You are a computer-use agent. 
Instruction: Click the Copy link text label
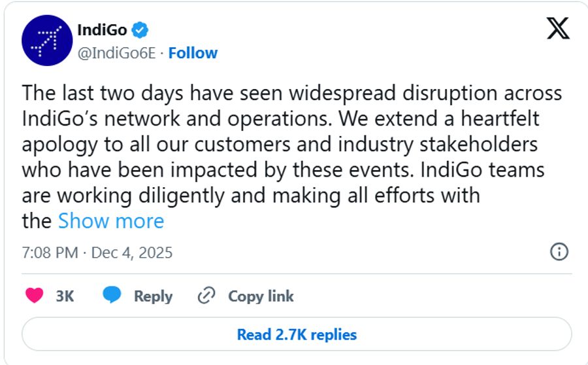coord(261,296)
